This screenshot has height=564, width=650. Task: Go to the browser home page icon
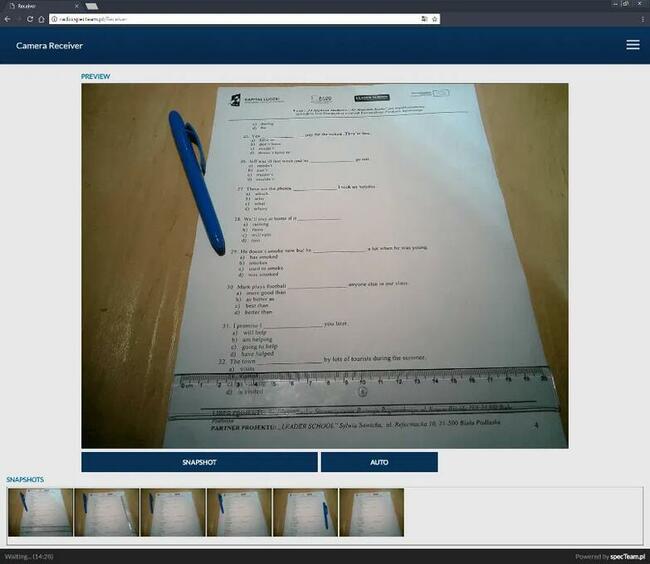[x=41, y=19]
